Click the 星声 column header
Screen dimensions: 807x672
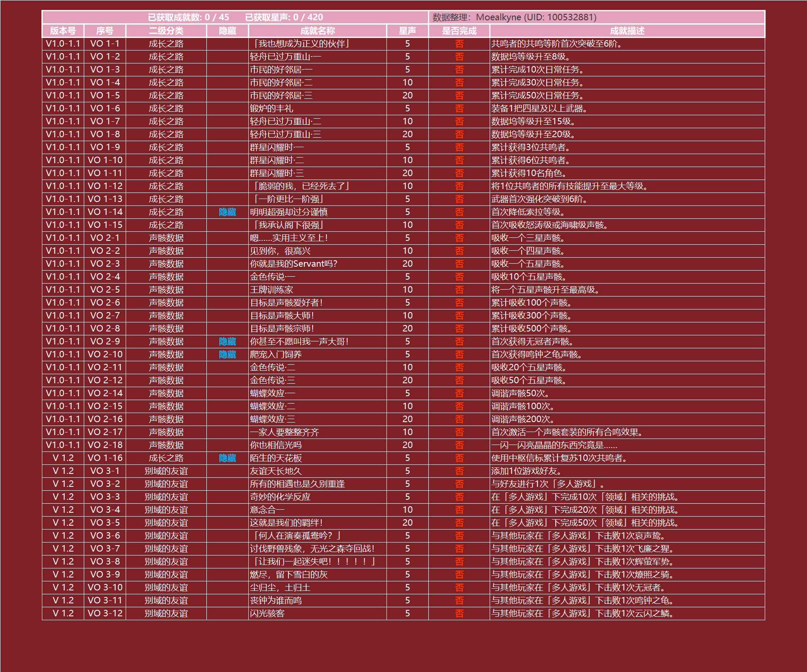(x=407, y=31)
